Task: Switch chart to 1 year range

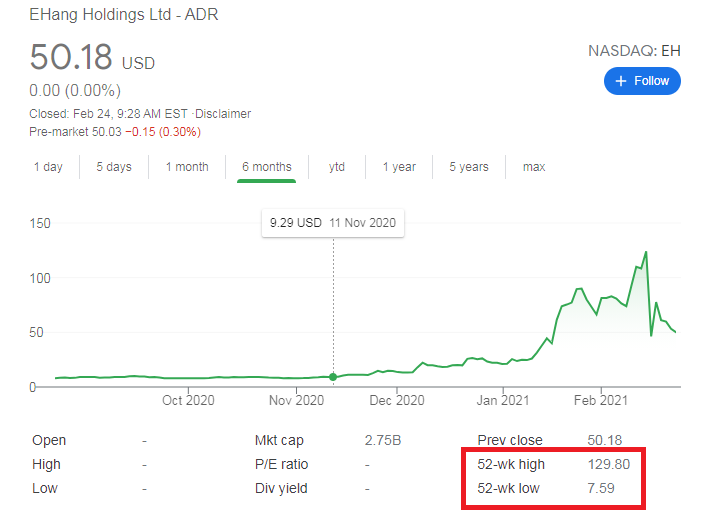Action: click(x=399, y=167)
